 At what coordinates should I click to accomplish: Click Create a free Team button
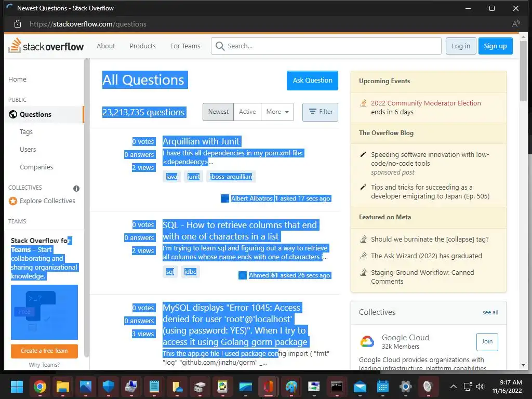45,351
